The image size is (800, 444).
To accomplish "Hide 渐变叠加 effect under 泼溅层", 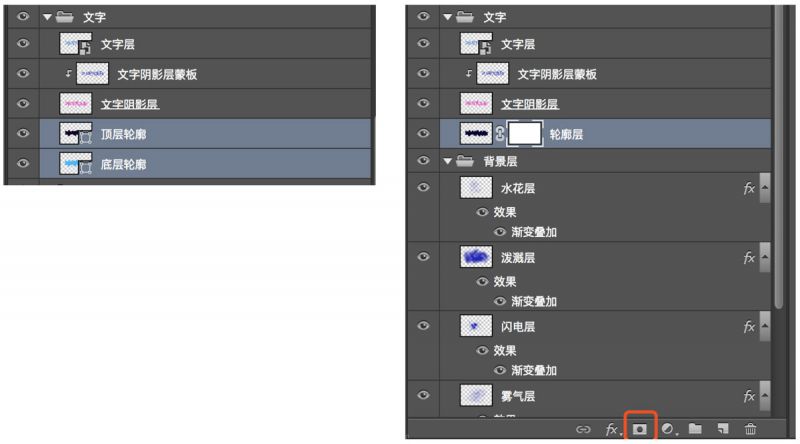I will (500, 301).
